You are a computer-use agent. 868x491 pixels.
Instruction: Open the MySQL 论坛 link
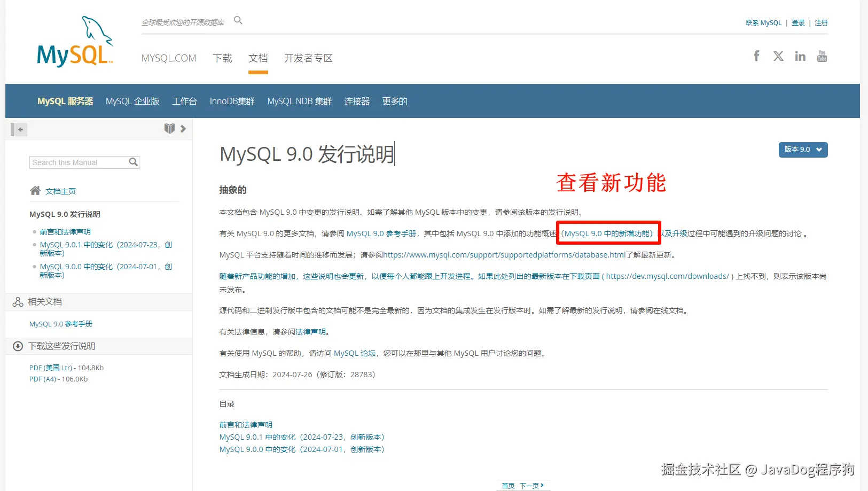pyautogui.click(x=355, y=353)
